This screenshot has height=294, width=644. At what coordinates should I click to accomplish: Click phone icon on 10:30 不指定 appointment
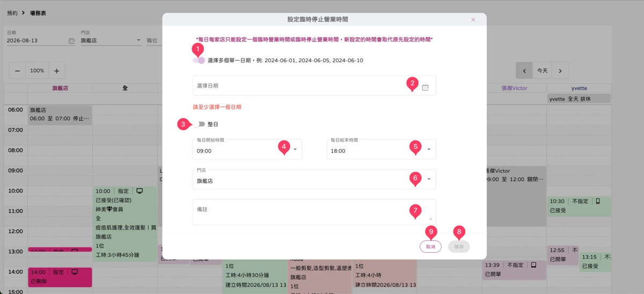[598, 201]
